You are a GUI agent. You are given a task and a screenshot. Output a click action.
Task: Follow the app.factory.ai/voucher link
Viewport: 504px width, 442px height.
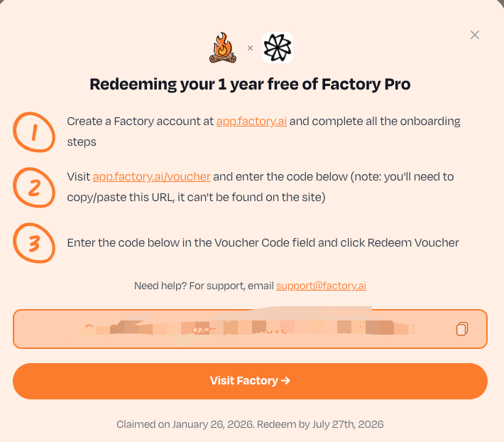pos(151,176)
